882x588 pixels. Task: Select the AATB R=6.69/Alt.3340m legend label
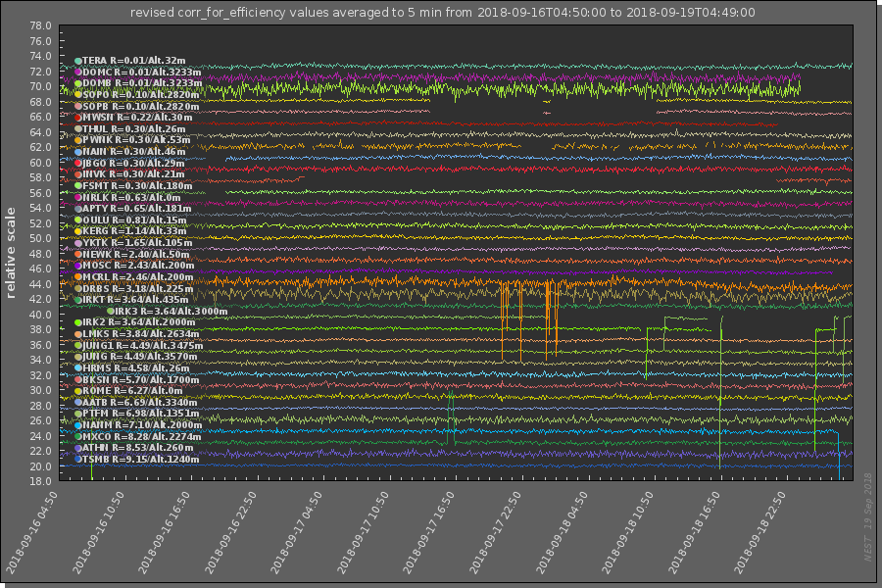tap(140, 403)
